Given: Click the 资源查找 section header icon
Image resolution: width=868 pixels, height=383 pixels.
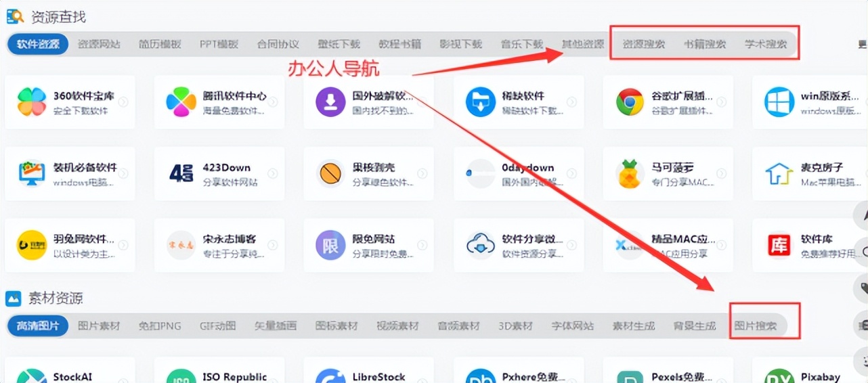Looking at the screenshot, I should pyautogui.click(x=15, y=16).
